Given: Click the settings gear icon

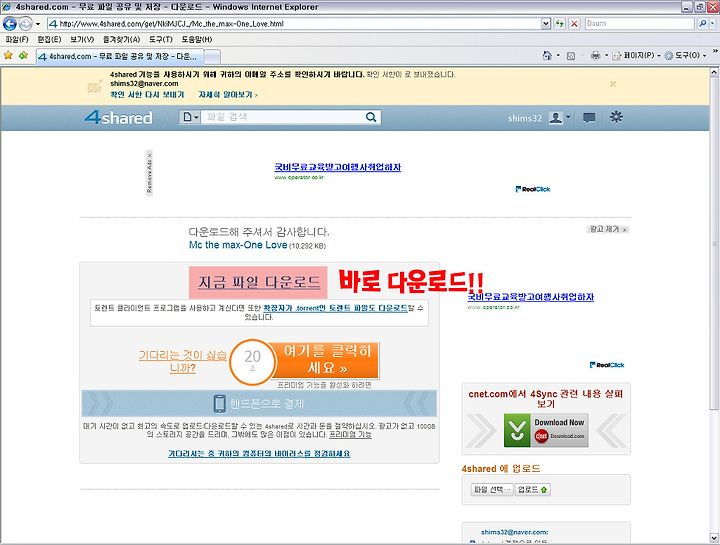Looking at the screenshot, I should click(x=616, y=117).
